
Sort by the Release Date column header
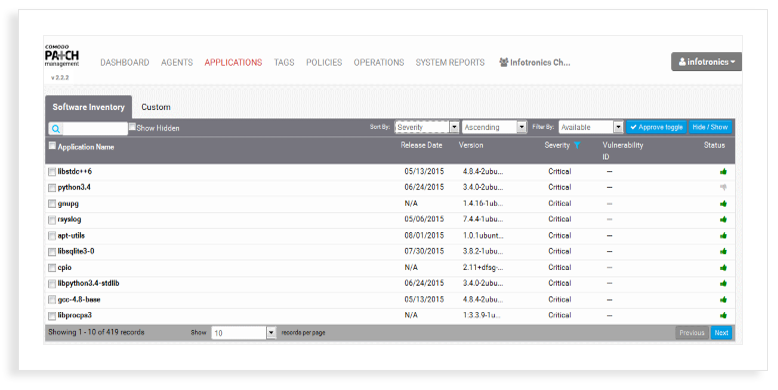click(421, 145)
